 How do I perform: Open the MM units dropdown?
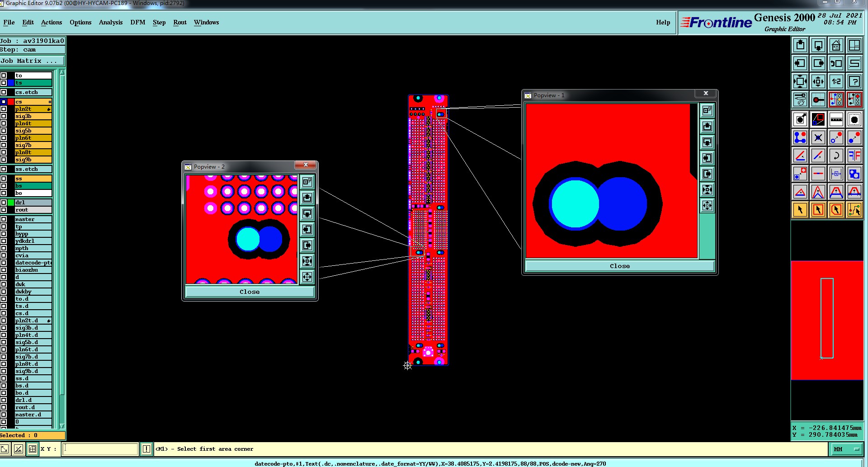846,449
